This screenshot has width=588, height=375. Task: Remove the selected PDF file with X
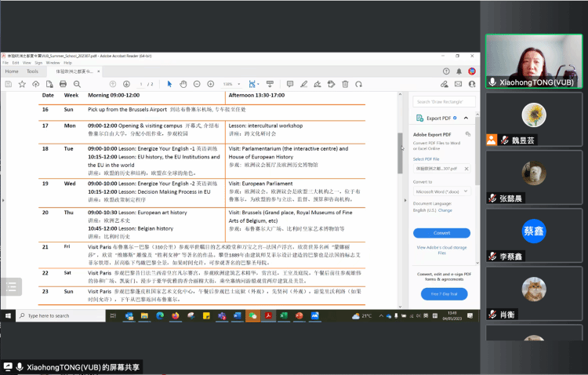coord(466,168)
